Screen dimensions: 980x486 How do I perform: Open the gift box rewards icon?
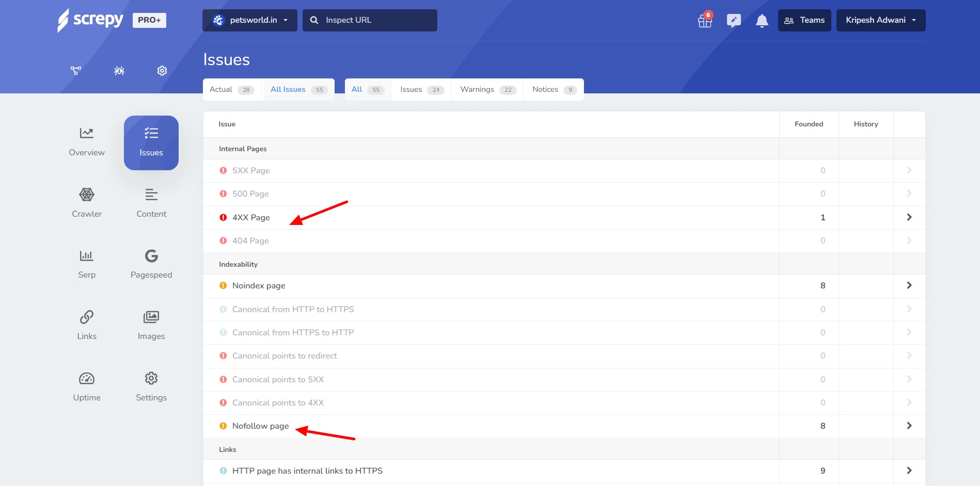[705, 21]
